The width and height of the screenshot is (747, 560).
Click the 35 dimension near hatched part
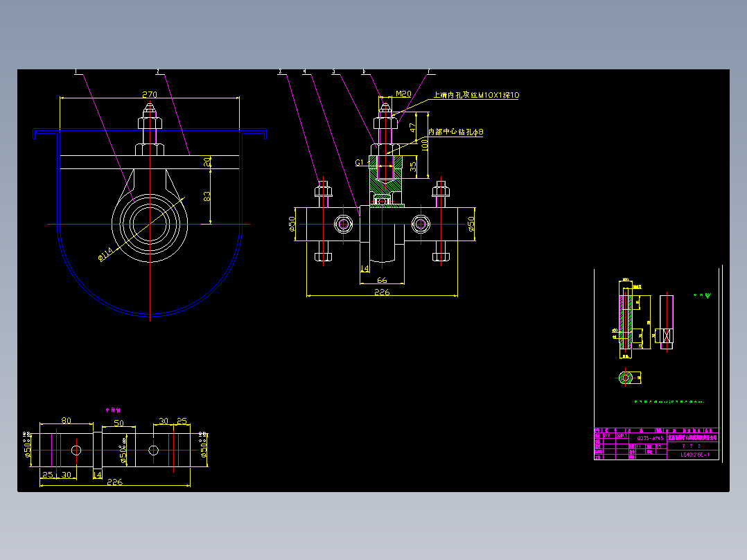412,167
